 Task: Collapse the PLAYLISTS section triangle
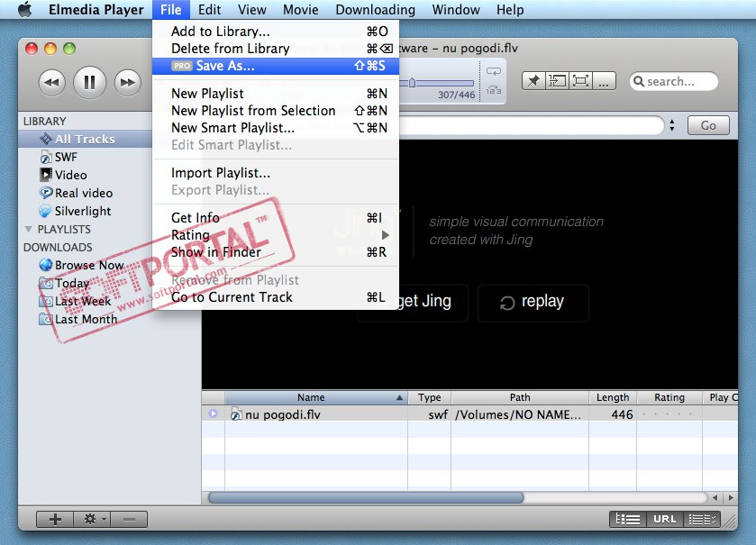click(x=29, y=230)
